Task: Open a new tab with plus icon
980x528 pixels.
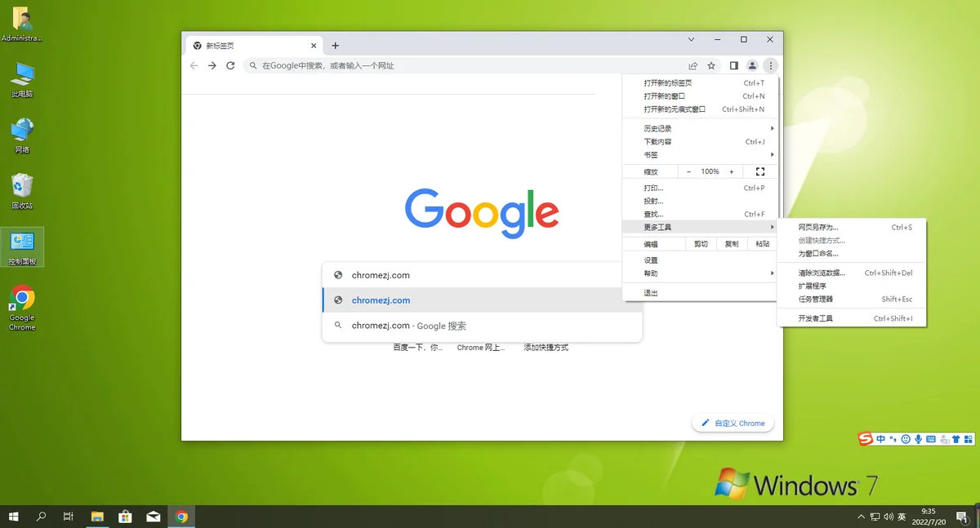Action: [x=335, y=46]
